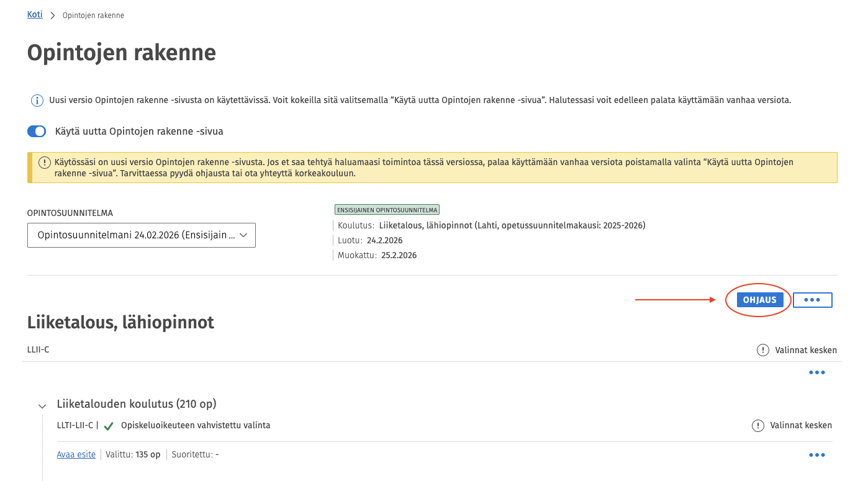
Task: Open the outlined three-dot menu beside OHJAUS
Action: [x=812, y=300]
